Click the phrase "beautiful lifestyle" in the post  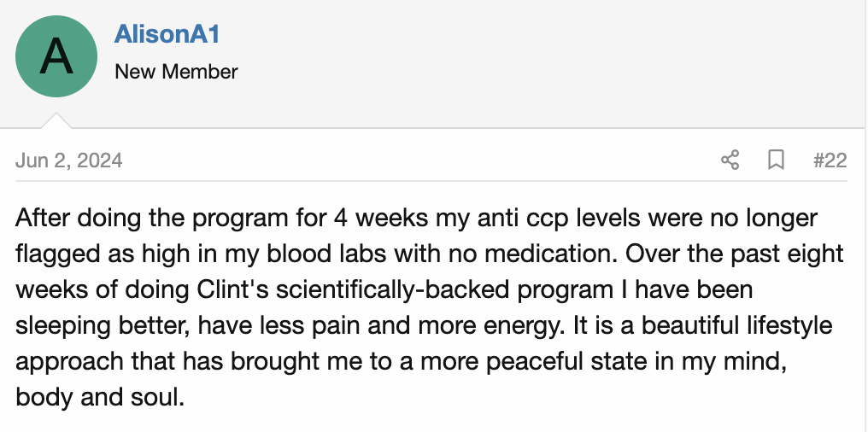click(736, 326)
